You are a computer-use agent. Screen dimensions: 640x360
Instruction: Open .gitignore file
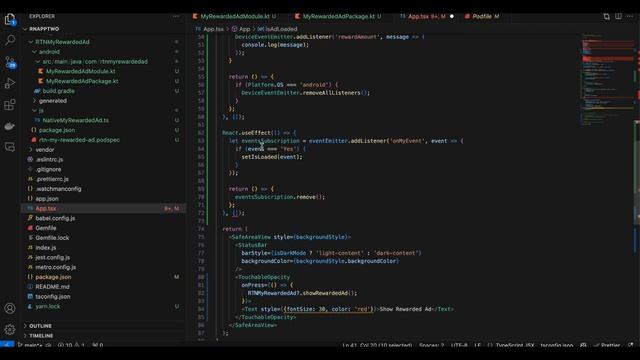pos(48,169)
